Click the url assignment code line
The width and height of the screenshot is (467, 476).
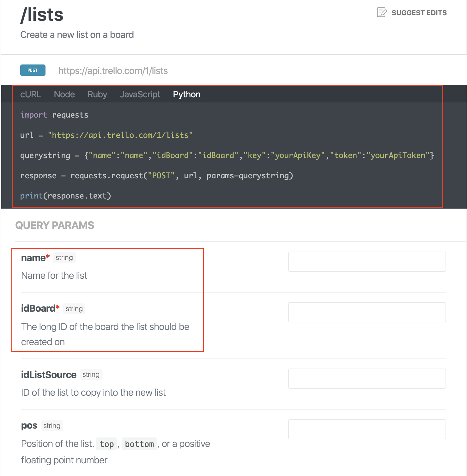(106, 135)
